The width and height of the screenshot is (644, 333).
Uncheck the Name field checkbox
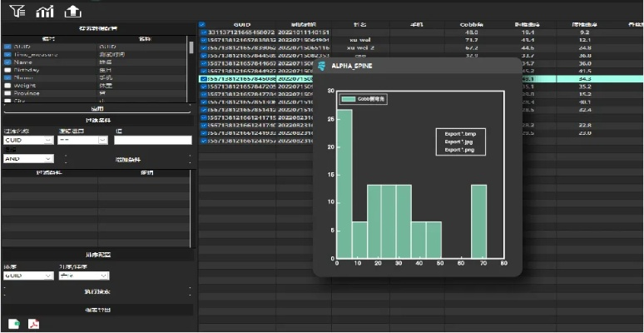(7, 62)
